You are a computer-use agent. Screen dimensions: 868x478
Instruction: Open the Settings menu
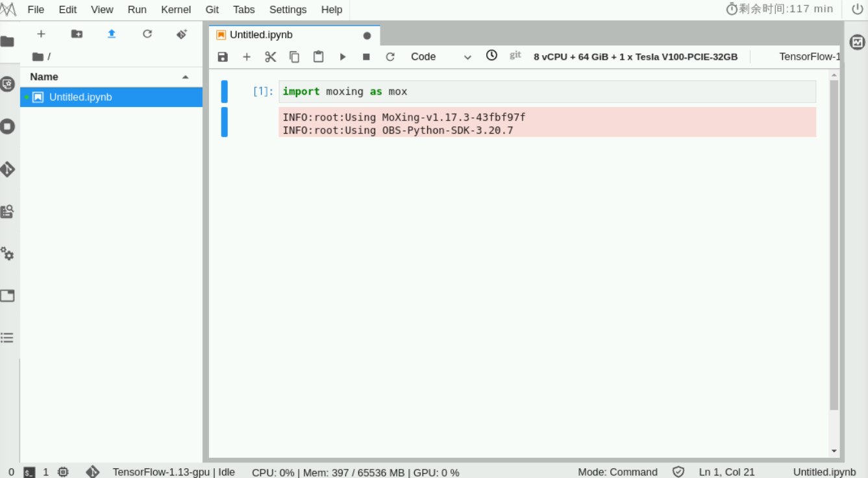point(288,10)
